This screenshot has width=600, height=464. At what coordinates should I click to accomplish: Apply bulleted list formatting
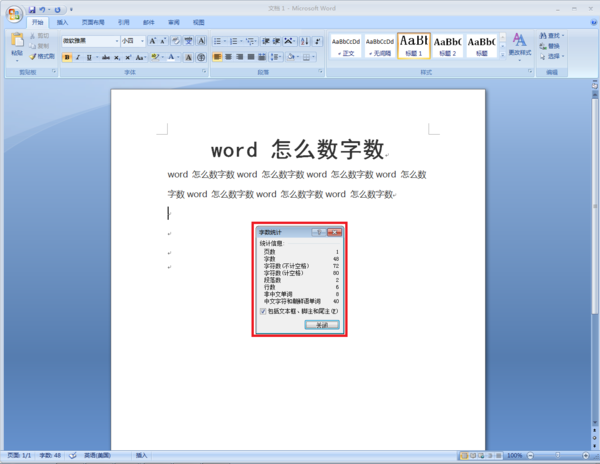tap(217, 41)
